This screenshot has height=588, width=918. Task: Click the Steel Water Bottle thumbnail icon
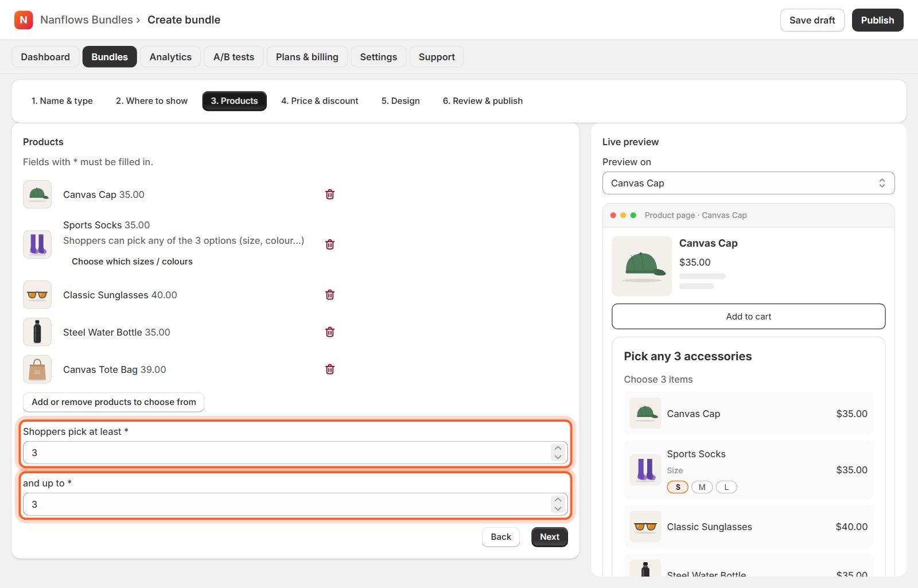37,332
